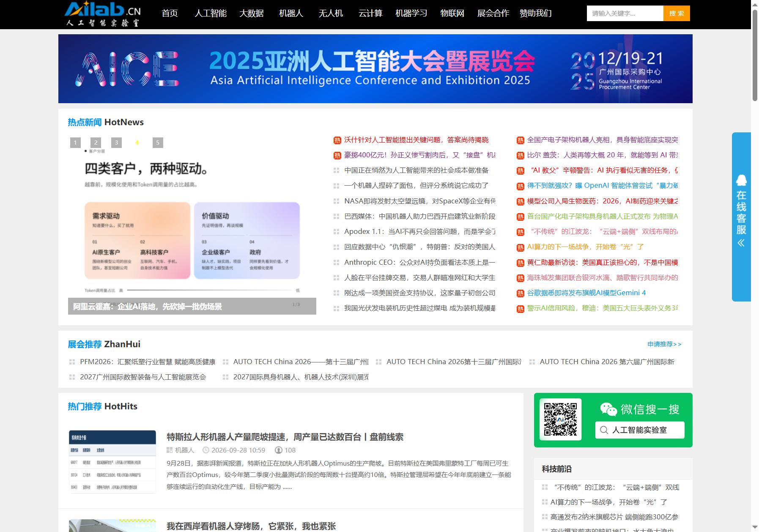Click the bullet icon beside NASA即将发射太空望远镜
The image size is (759, 532).
(337, 201)
